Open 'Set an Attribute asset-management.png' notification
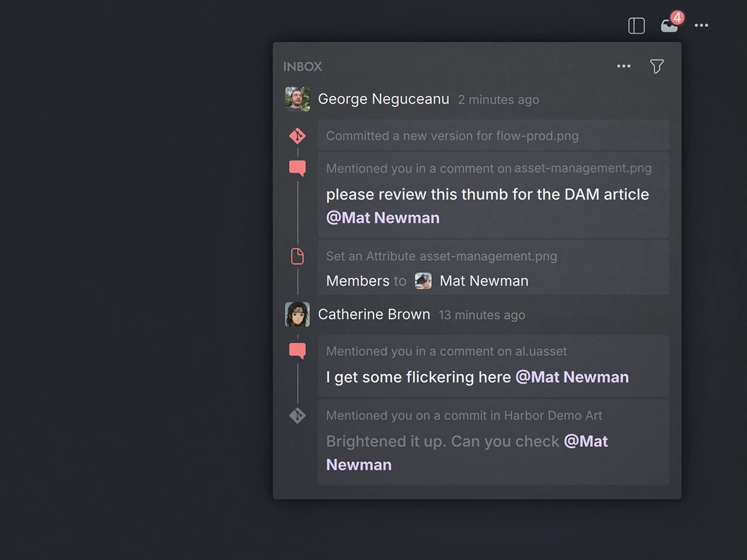 click(x=494, y=268)
